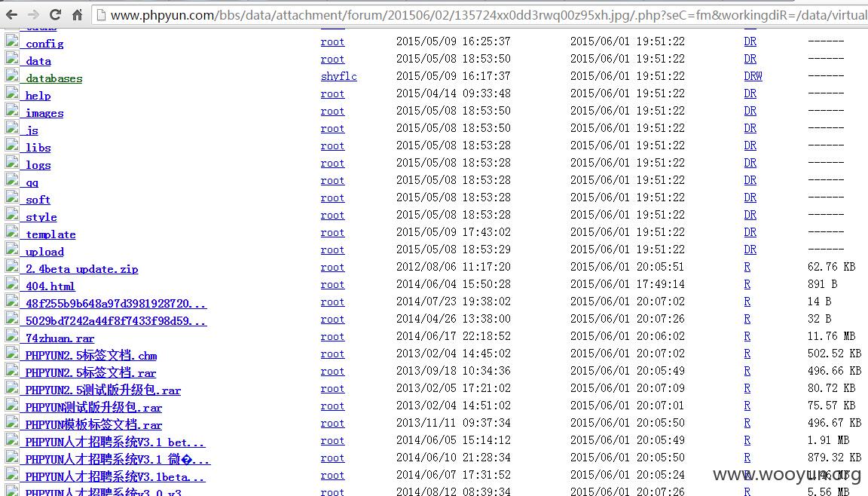
Task: Open the PHPYUN2.5测试版升级包.rar link
Action: [x=103, y=390]
